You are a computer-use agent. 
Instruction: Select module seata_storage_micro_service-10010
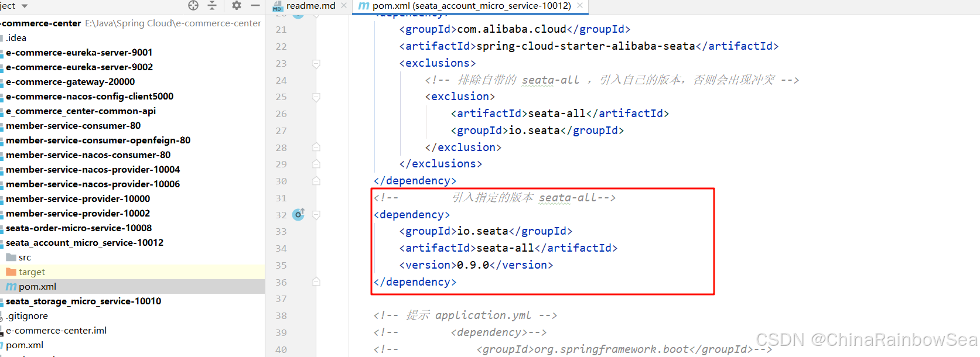pos(83,301)
